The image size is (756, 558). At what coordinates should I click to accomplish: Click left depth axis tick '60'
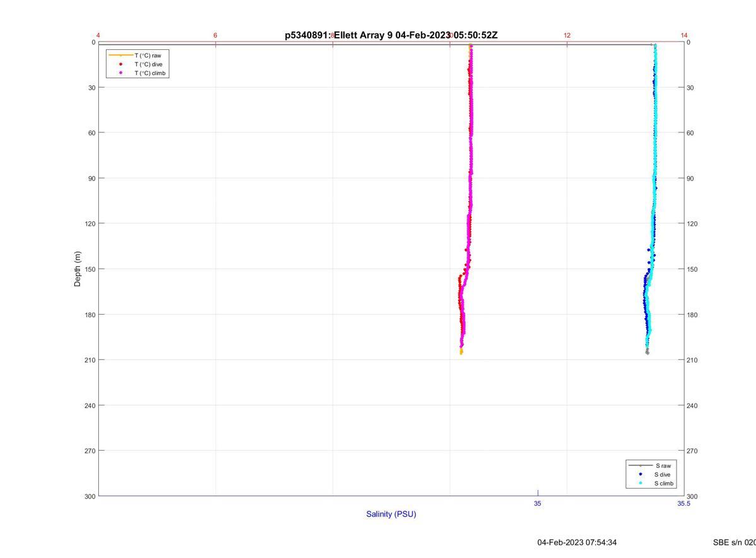click(x=92, y=133)
